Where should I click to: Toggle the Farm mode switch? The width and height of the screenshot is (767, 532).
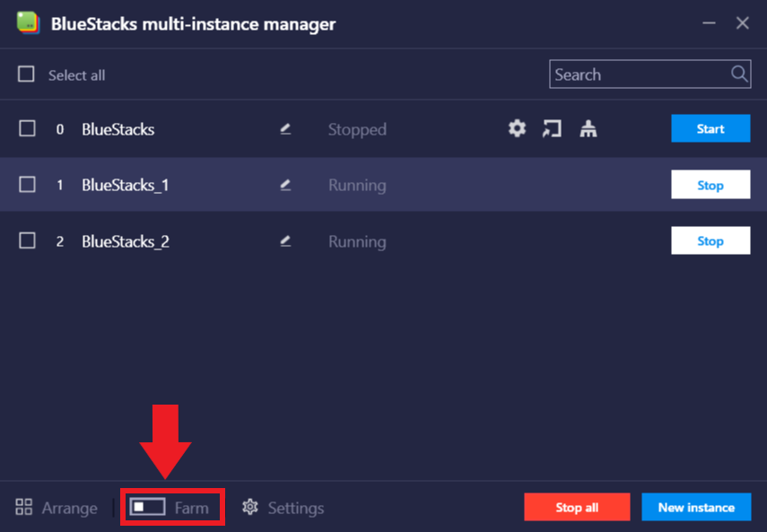point(147,507)
